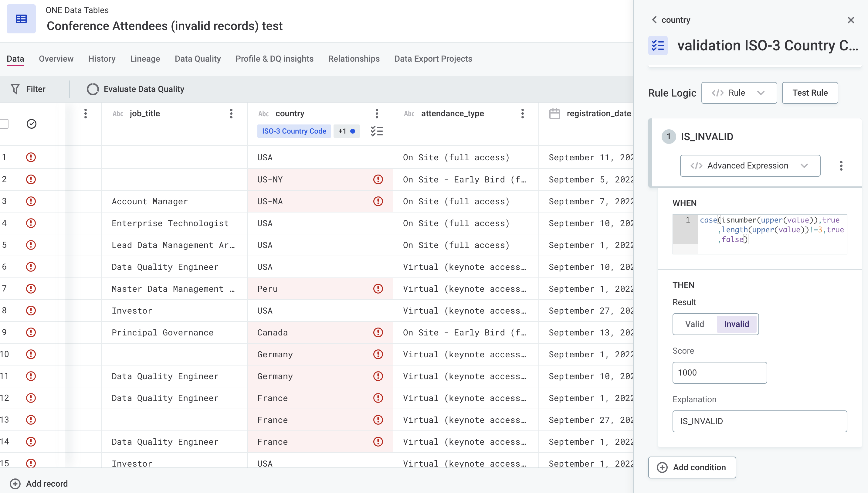868x493 pixels.
Task: Click the Evaluate Data Quality circle icon
Action: [92, 89]
